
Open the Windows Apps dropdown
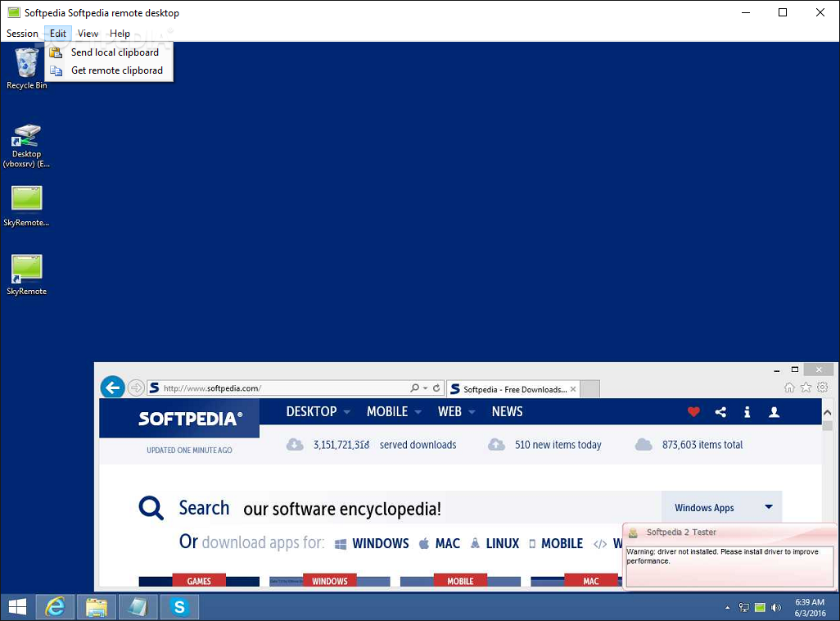721,507
